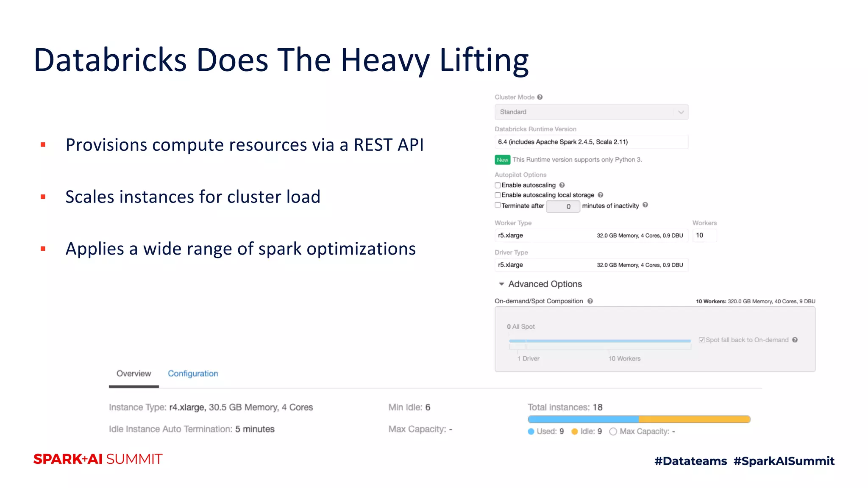This screenshot has width=868, height=488.
Task: Enable autoscaling checkbox
Action: pyautogui.click(x=498, y=185)
